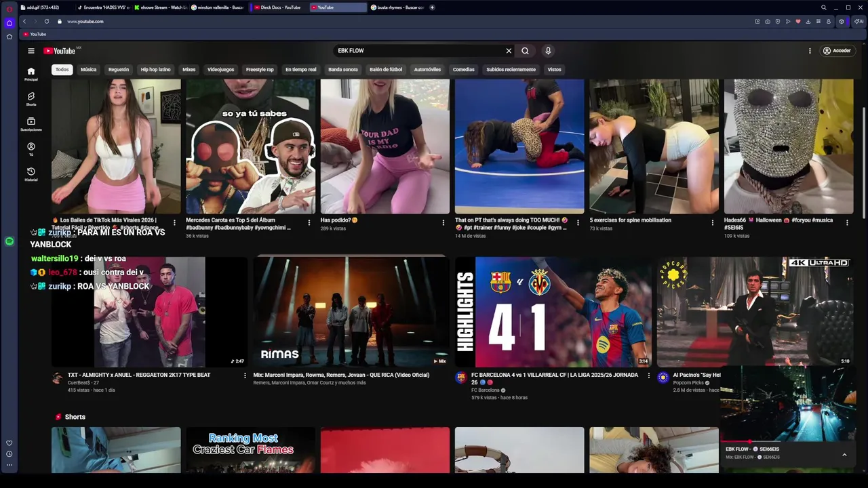Open the Rimas QUE RICA mix thumbnail
Viewport: 868px width, 488px height.
point(351,312)
